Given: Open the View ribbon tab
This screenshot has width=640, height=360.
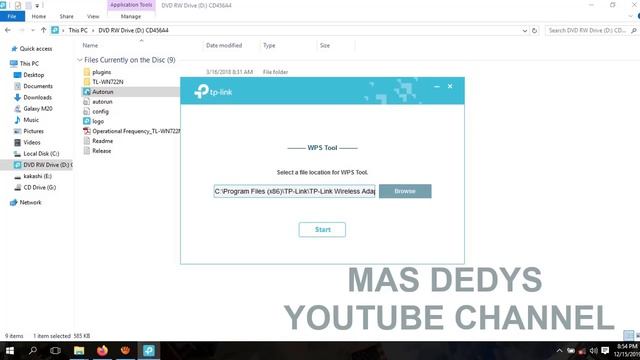Looking at the screenshot, I should point(93,16).
